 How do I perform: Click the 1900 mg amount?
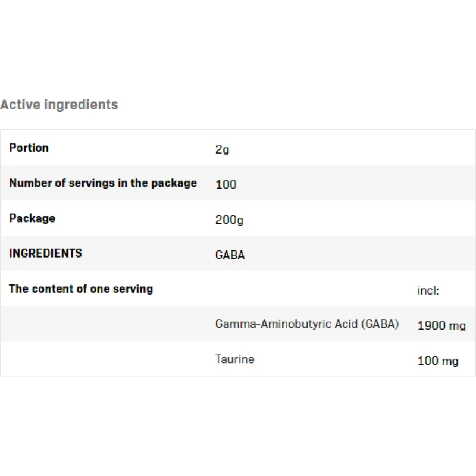click(441, 325)
